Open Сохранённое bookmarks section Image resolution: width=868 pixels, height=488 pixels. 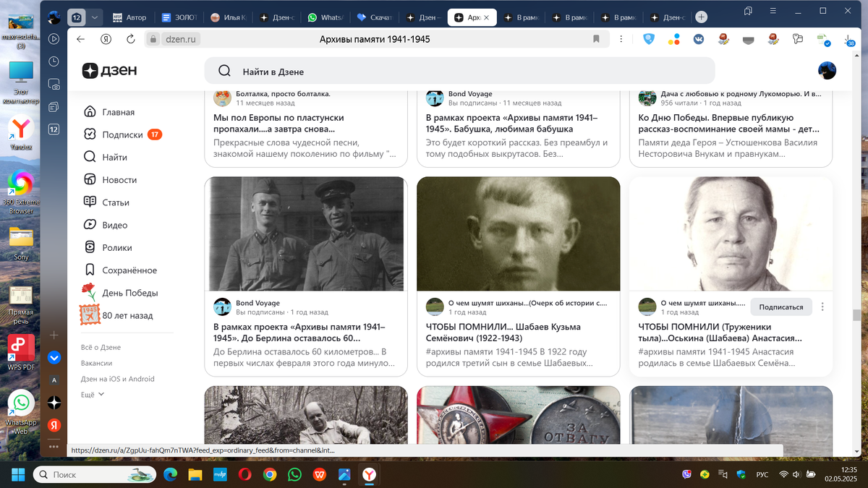tap(120, 270)
